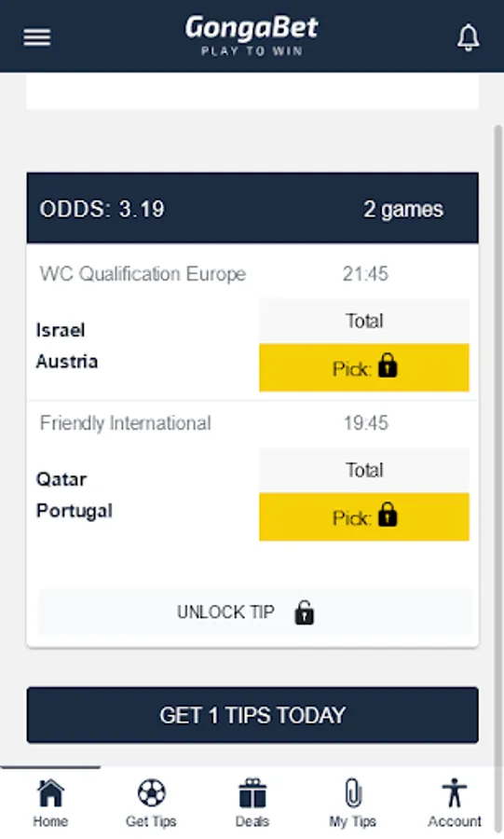Select the yellow Pick box for Qatar match
The height and width of the screenshot is (839, 504).
[364, 516]
